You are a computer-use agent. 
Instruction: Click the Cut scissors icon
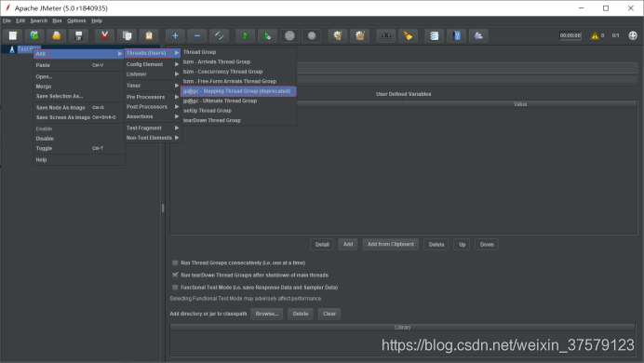click(105, 35)
